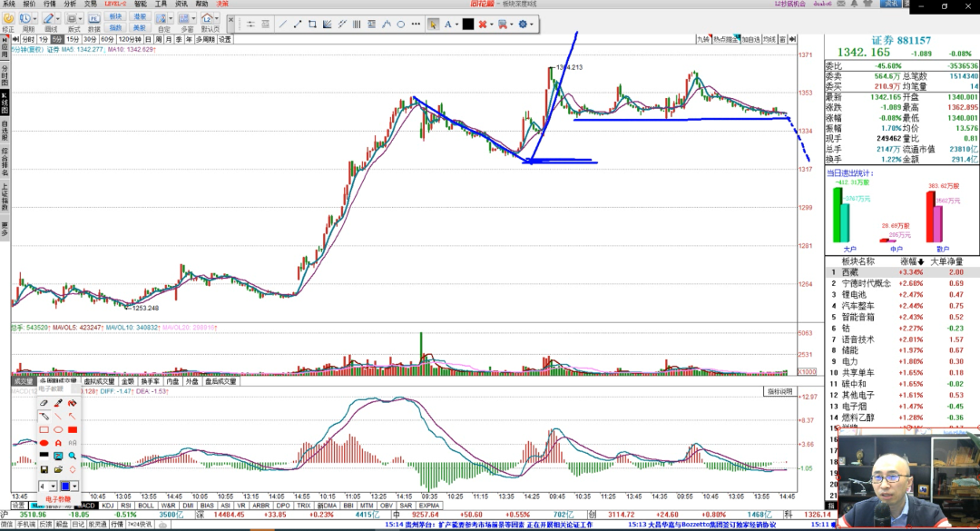Select the BOLL indicator tab
Viewport: 980px width, 531px height.
pos(145,506)
